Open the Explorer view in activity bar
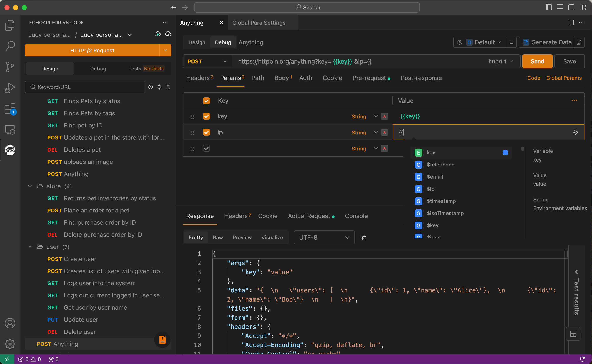The height and width of the screenshot is (364, 592). (10, 25)
